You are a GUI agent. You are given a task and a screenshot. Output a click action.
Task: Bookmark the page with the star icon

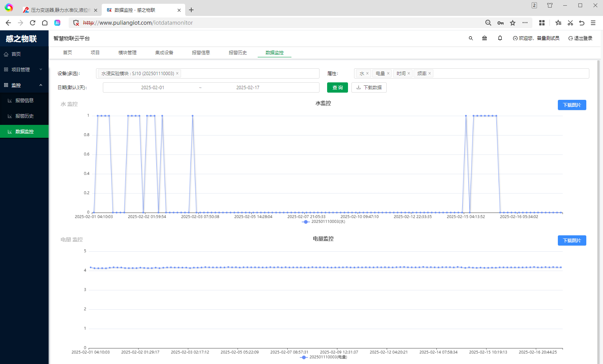(x=513, y=23)
